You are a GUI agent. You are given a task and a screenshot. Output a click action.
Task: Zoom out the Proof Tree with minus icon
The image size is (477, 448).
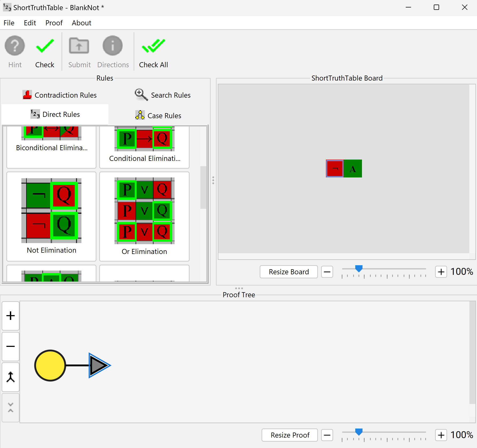[10, 346]
